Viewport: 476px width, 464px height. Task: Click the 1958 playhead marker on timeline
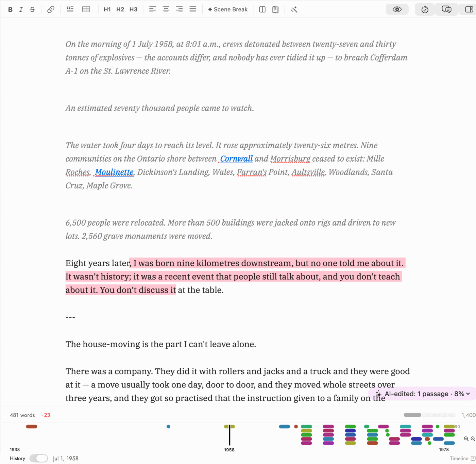230,435
